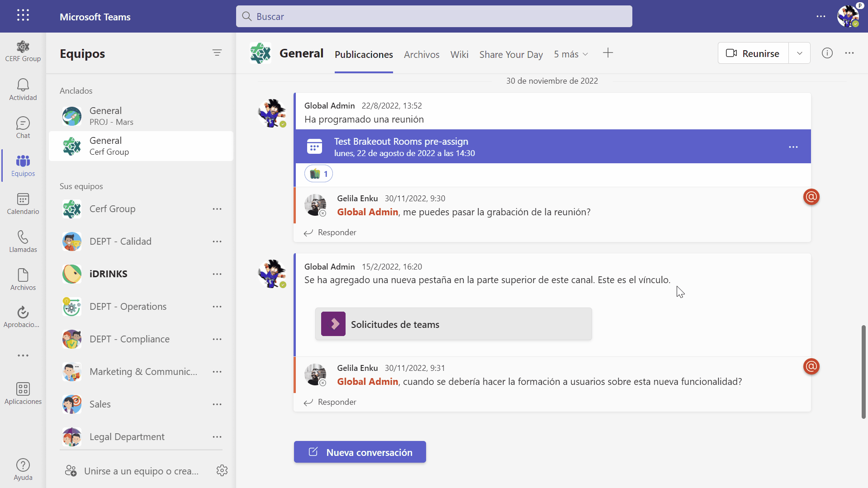Open profile avatar menu
This screenshot has height=488, width=868.
click(848, 16)
